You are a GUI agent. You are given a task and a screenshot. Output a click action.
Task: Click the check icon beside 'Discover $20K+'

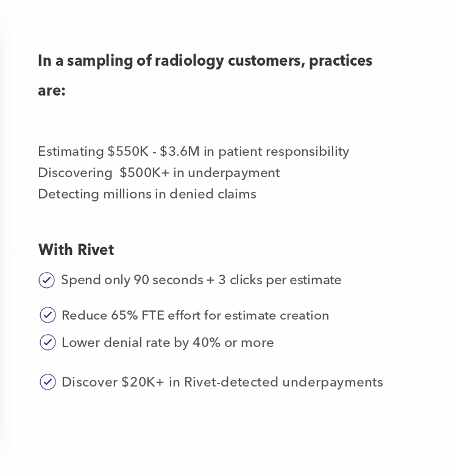click(48, 382)
